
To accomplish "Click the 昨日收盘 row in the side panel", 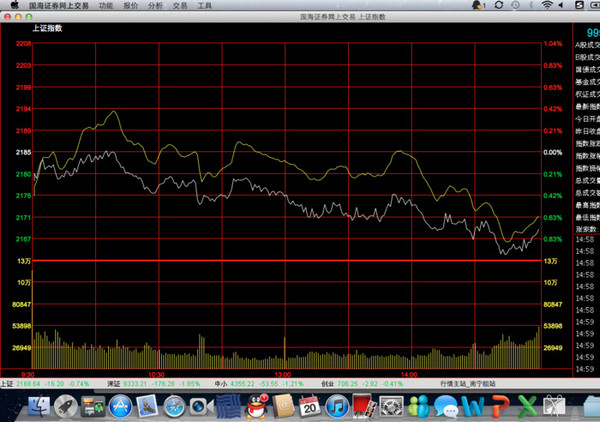I will point(587,131).
